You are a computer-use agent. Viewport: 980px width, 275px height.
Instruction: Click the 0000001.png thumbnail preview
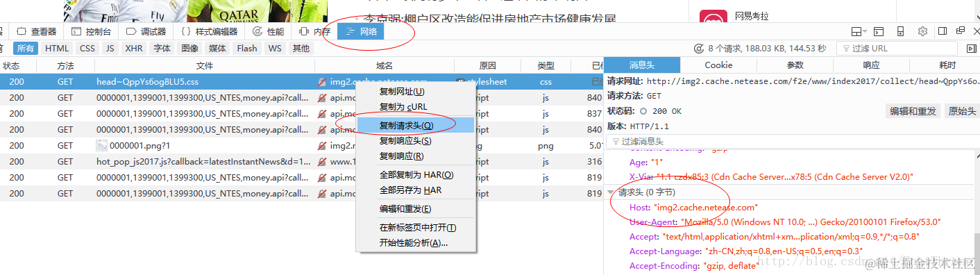pyautogui.click(x=101, y=146)
